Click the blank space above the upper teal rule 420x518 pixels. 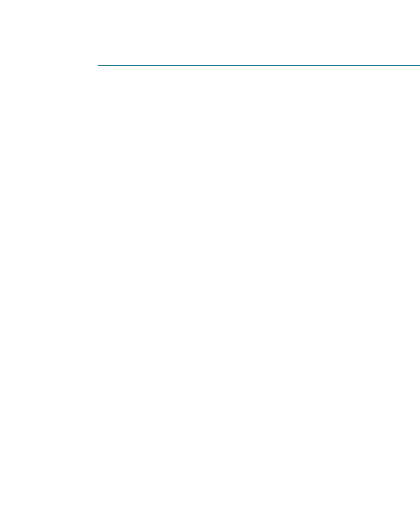point(259,40)
